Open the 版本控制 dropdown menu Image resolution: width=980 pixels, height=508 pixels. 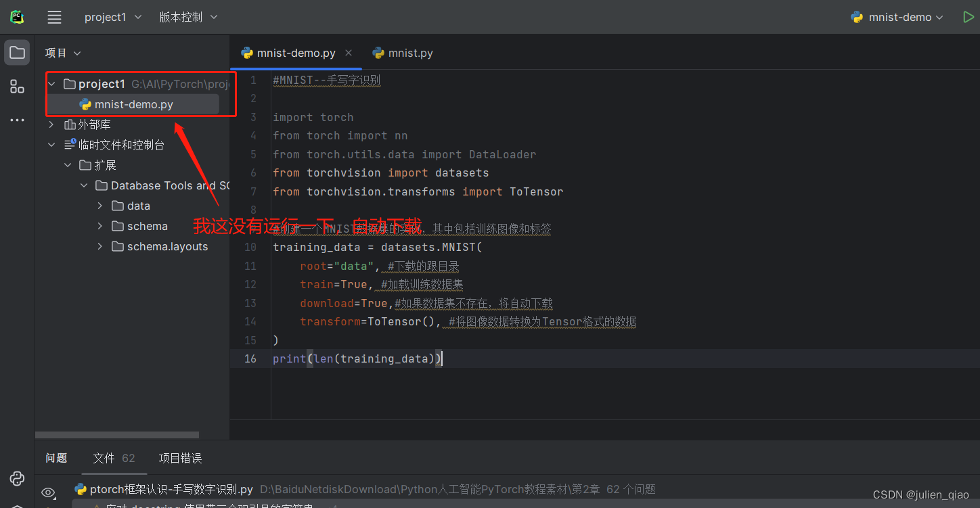click(x=189, y=18)
